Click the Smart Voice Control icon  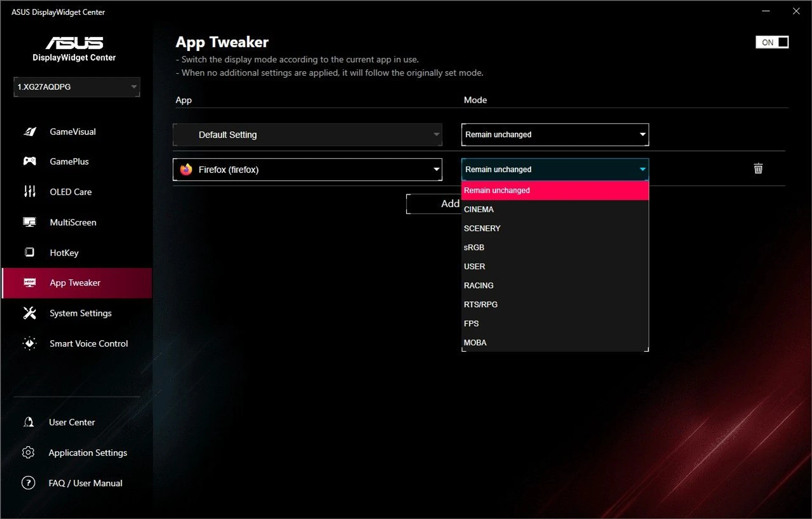[x=30, y=343]
